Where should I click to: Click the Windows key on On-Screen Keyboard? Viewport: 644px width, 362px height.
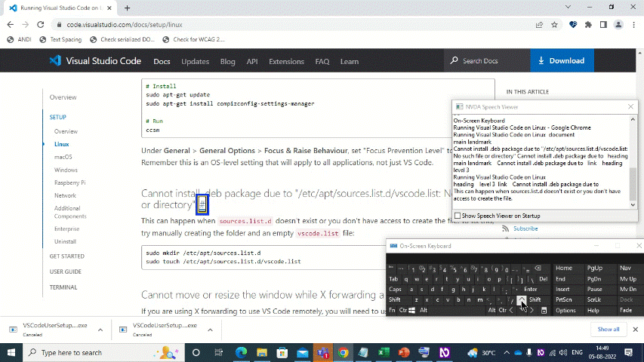(x=411, y=310)
